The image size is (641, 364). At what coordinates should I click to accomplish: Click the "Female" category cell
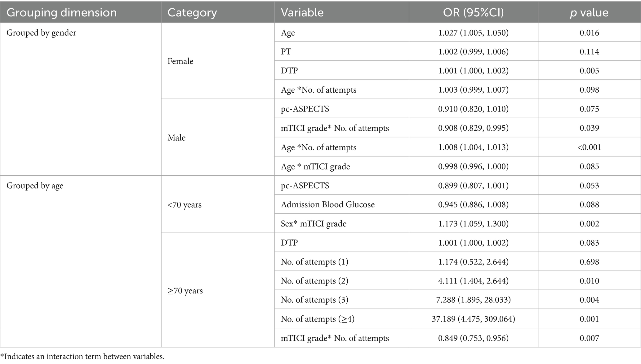(x=180, y=61)
